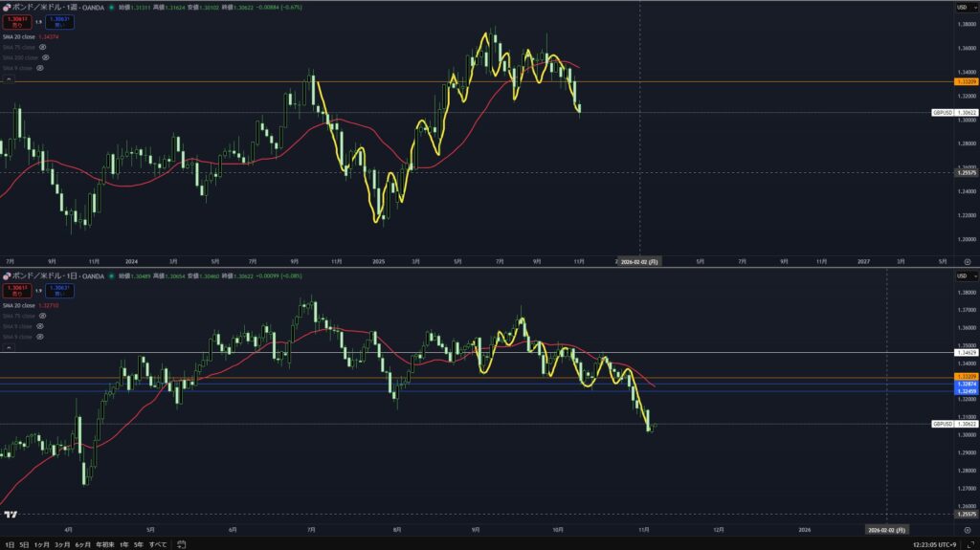This screenshot has width=980, height=550.
Task: Open upper chart time axis settings gear
Action: (x=967, y=261)
